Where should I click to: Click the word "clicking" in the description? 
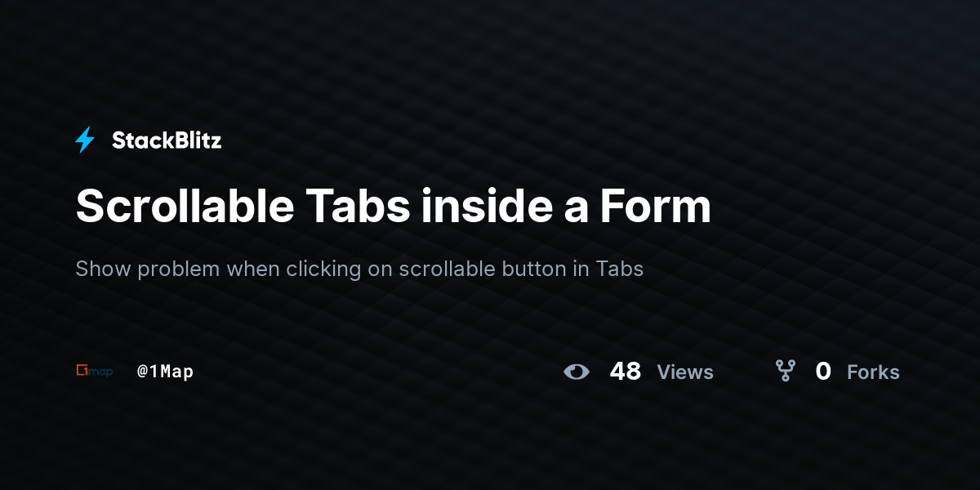(x=324, y=269)
